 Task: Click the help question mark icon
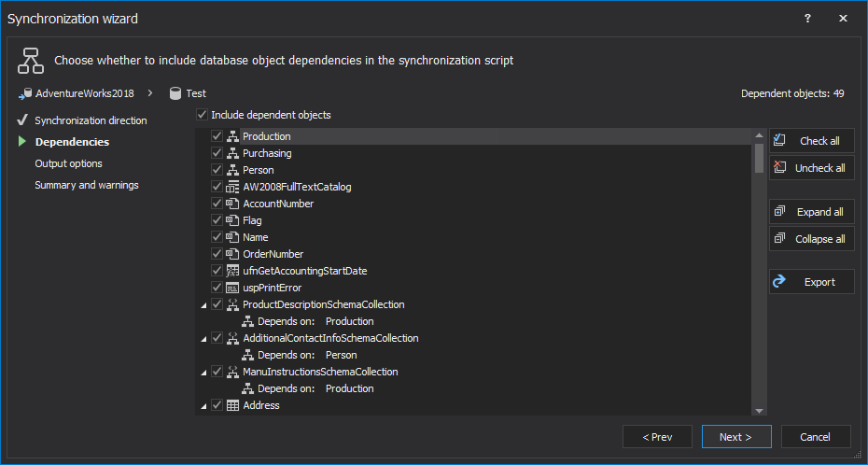(807, 19)
